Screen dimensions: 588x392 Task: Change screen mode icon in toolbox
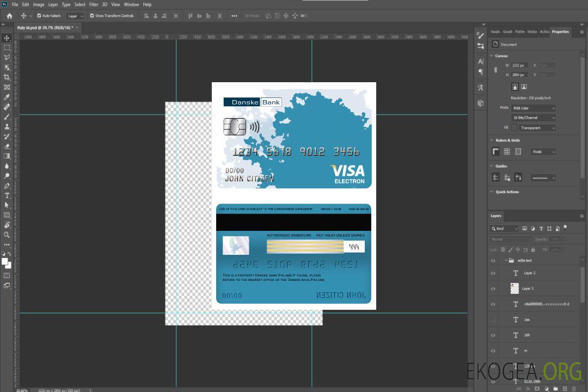click(7, 285)
